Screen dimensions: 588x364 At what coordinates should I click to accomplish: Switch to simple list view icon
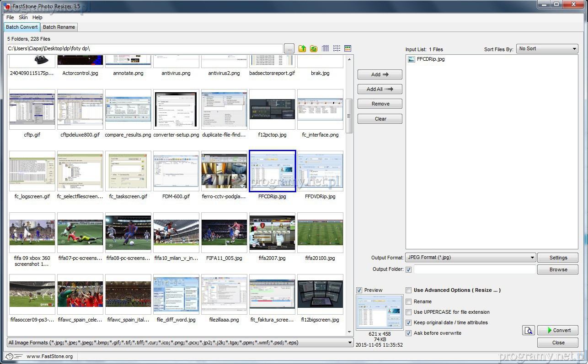[337, 48]
